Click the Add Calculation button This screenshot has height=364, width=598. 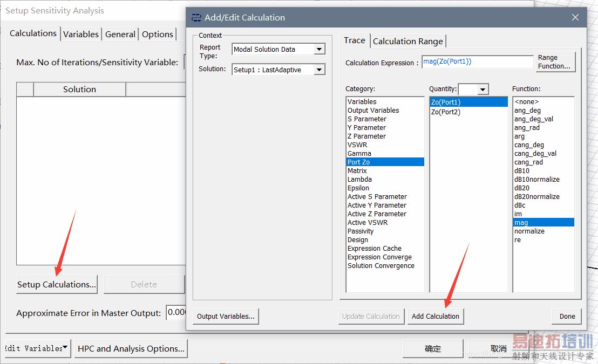436,317
